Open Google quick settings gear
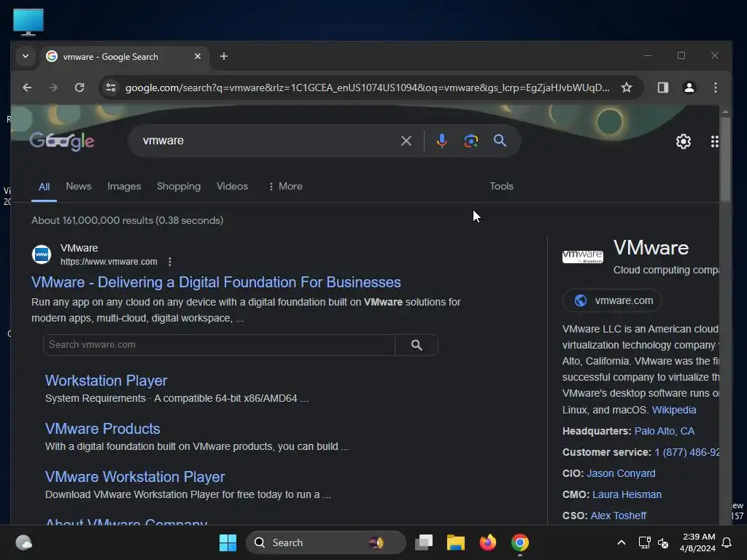747x560 pixels. tap(683, 141)
